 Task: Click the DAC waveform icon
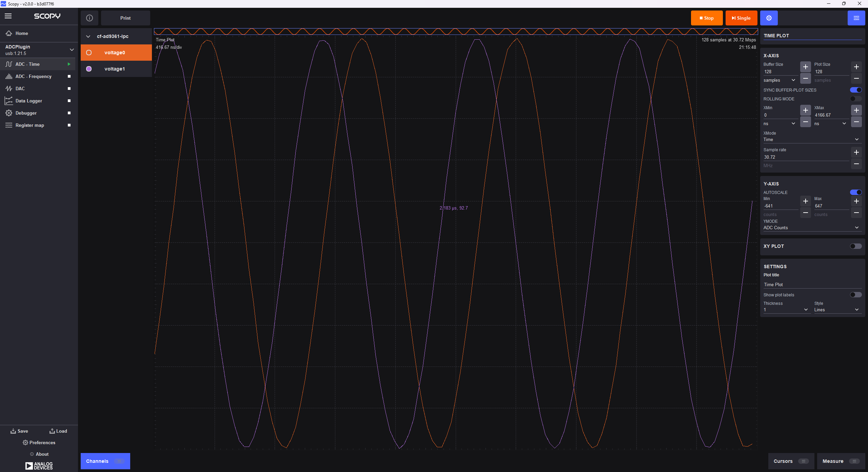pyautogui.click(x=9, y=88)
